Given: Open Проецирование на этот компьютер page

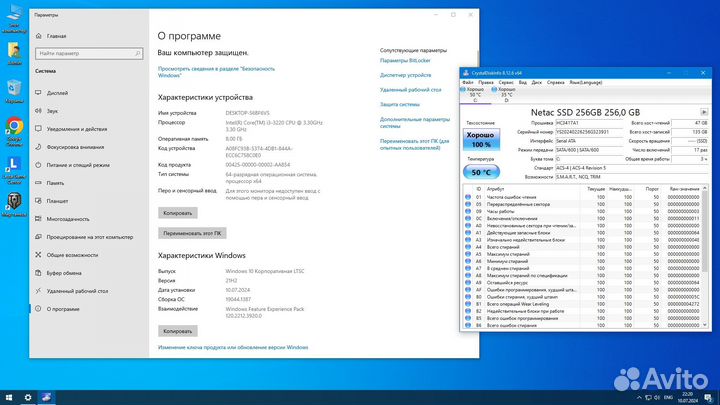Looking at the screenshot, I should [89, 237].
